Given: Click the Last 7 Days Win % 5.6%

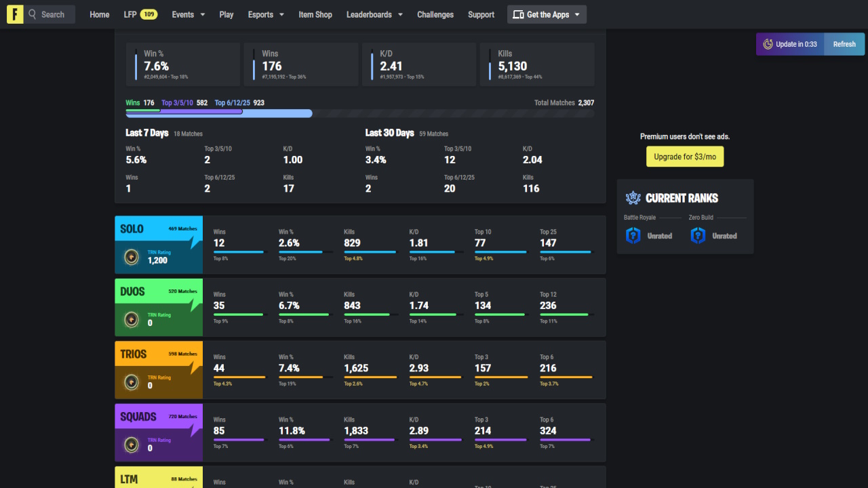Looking at the screenshot, I should (136, 160).
